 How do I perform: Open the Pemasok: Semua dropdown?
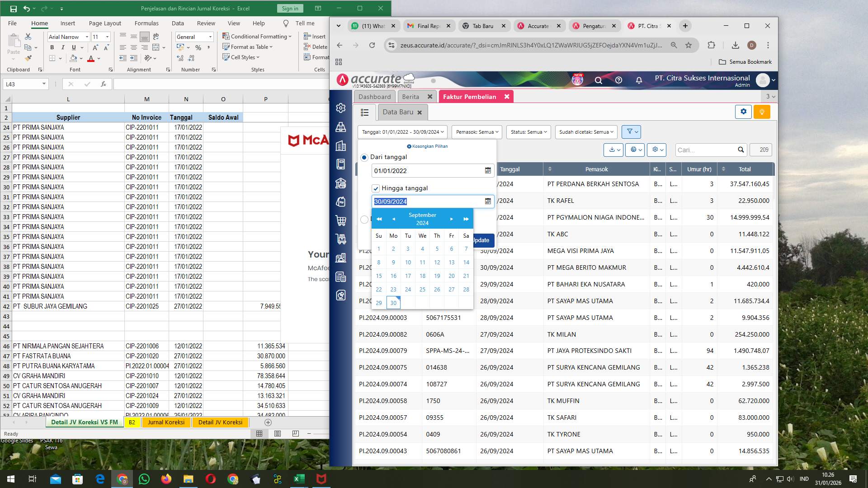pyautogui.click(x=476, y=132)
